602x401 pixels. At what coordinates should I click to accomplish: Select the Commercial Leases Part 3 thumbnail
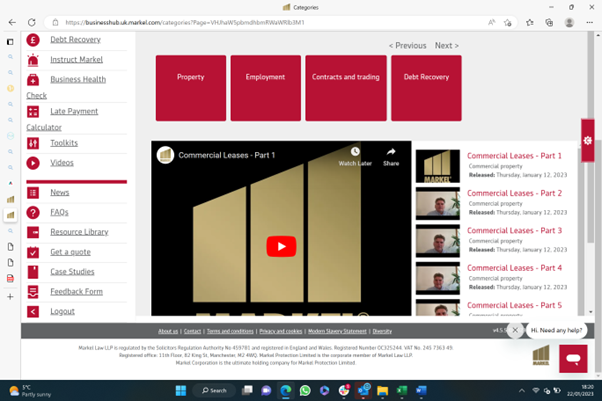[x=438, y=240]
